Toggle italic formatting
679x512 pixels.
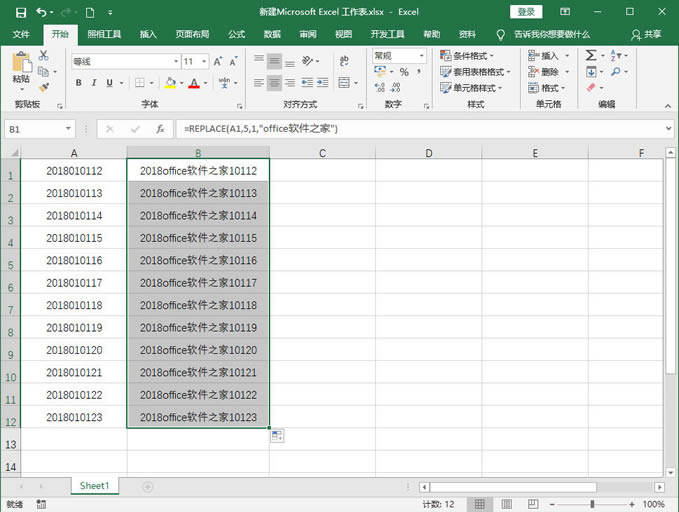coord(95,84)
